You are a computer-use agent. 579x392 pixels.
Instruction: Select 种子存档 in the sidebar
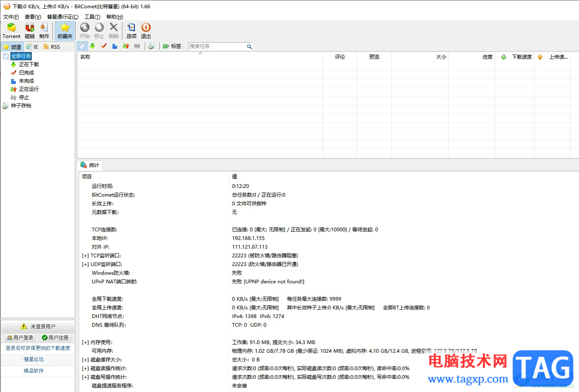pos(21,106)
